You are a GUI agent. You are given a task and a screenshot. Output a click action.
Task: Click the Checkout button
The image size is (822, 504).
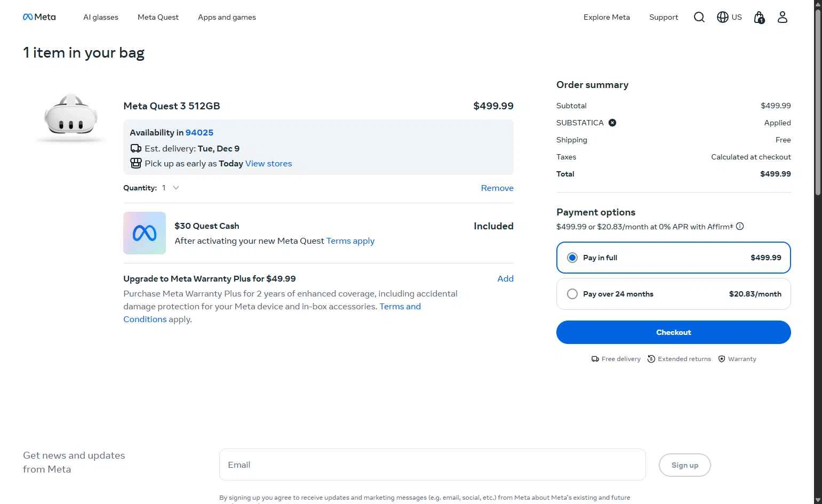(673, 332)
